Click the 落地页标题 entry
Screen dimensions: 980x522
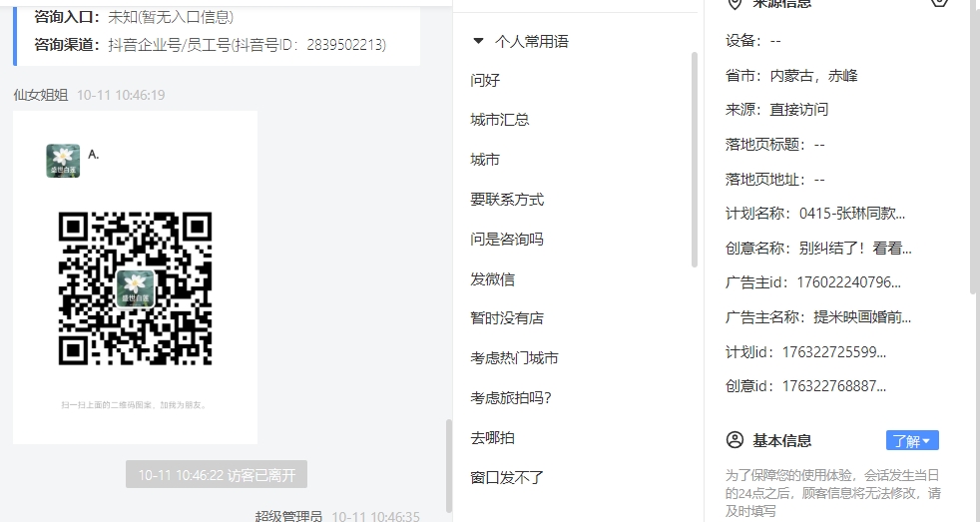(775, 145)
